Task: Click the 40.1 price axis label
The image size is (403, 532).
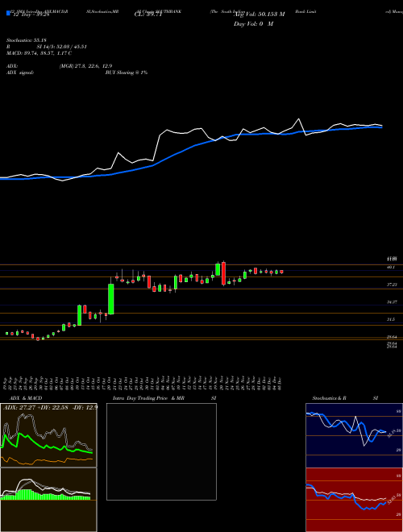Action: pos(391,268)
